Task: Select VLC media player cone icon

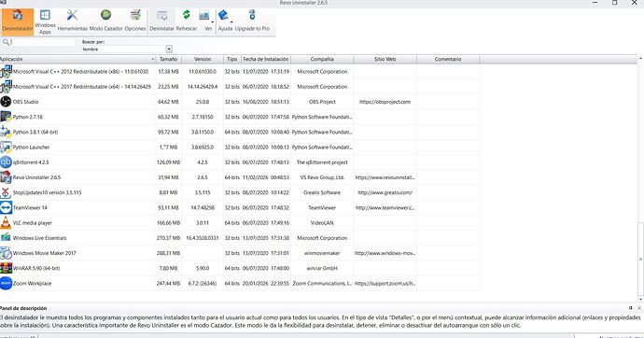Action: pyautogui.click(x=6, y=222)
